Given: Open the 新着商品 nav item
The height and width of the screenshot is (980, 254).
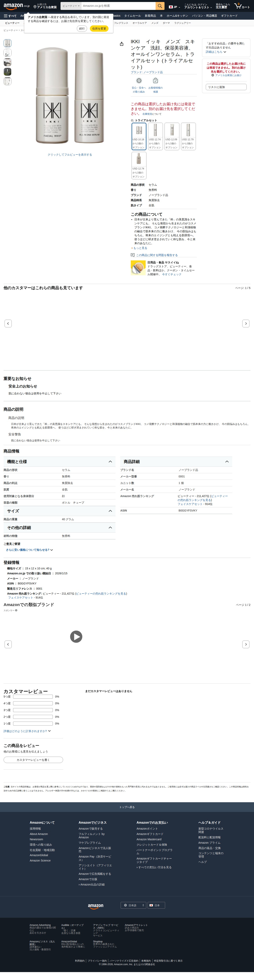Looking at the screenshot, I should (x=150, y=16).
